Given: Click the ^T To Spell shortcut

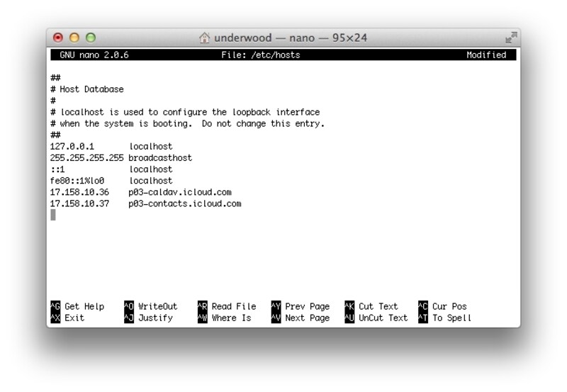Looking at the screenshot, I should (445, 318).
